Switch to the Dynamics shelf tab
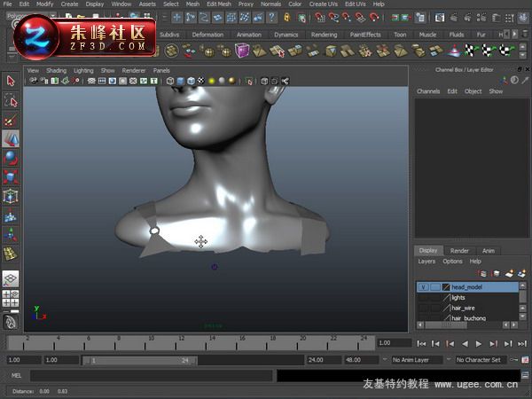 (286, 35)
